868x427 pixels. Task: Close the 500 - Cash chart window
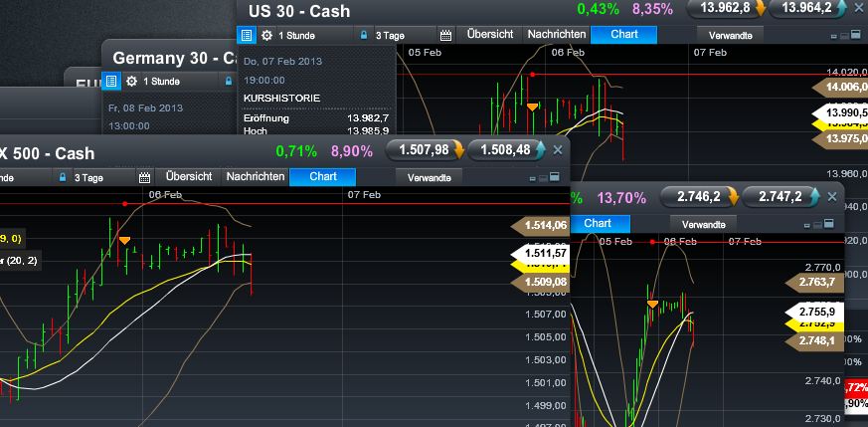click(x=558, y=150)
